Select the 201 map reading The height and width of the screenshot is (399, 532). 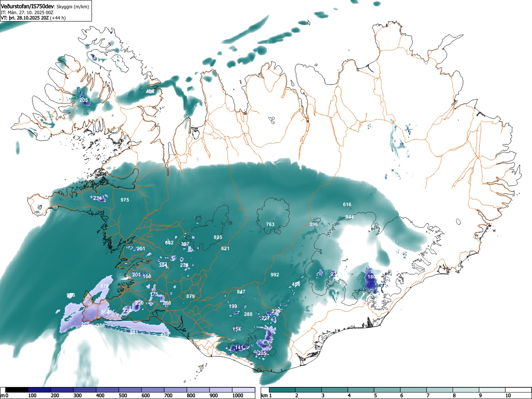(136, 275)
